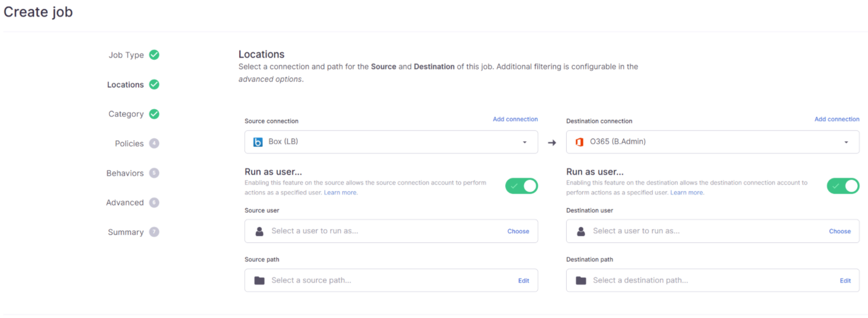
Task: Click Learn more under source Run as user
Action: tap(340, 193)
